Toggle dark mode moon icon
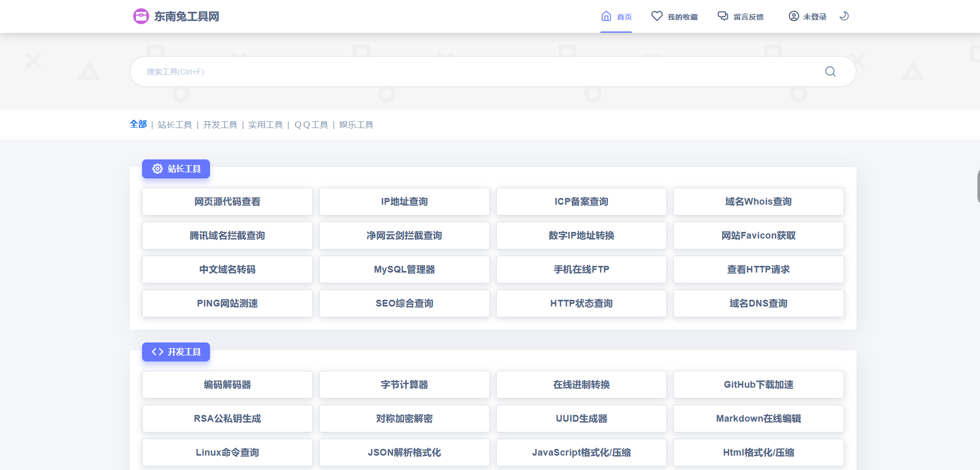The height and width of the screenshot is (470, 980). click(844, 16)
